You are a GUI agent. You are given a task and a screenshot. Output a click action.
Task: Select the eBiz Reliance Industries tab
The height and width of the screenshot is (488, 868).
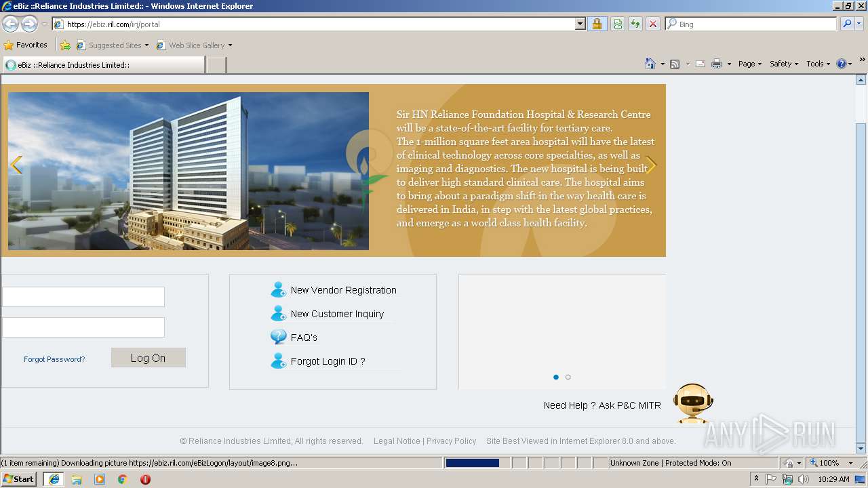click(x=103, y=65)
